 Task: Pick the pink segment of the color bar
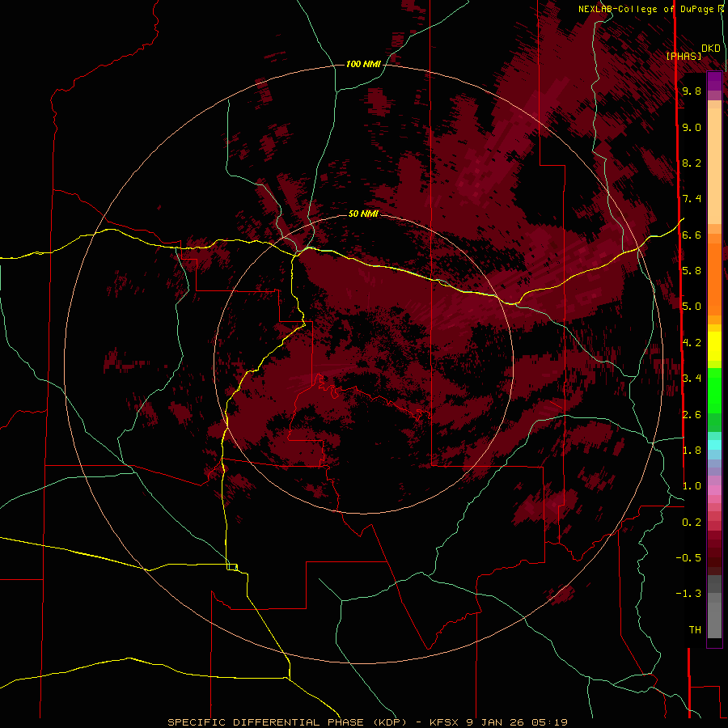714,490
